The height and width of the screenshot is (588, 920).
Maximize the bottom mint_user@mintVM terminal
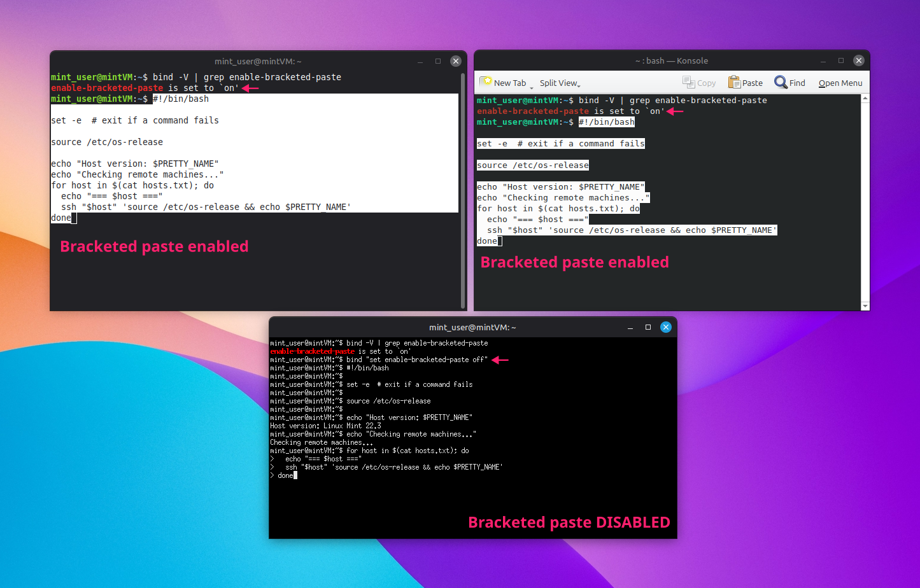648,327
